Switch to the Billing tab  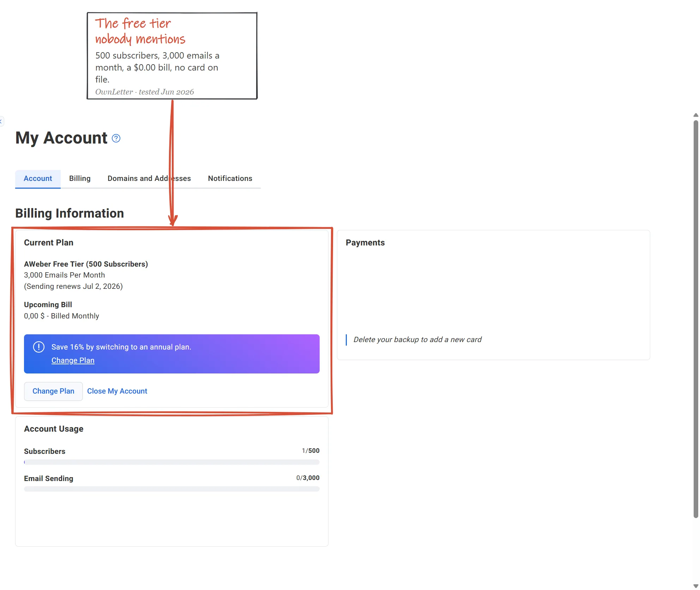point(80,178)
